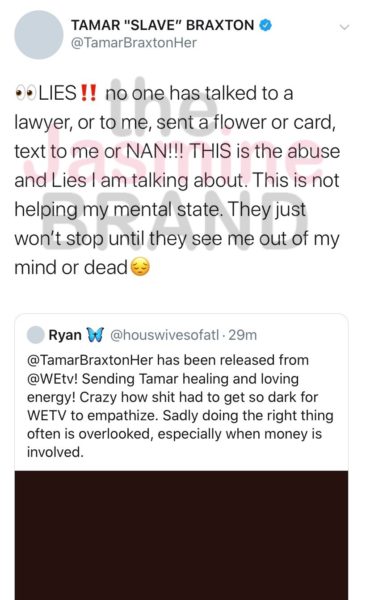This screenshot has height=600, width=366.
Task: Click the @WEtv! mention in quoted tweet
Action: 52,379
